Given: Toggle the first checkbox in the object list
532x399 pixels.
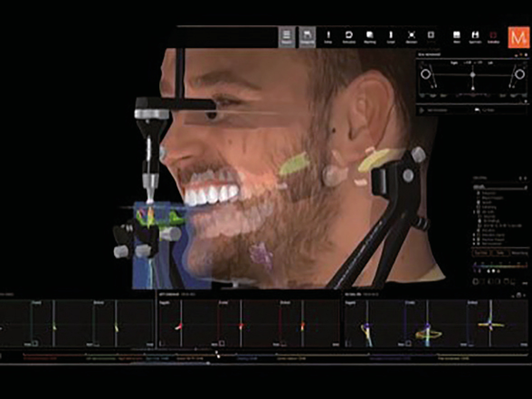Looking at the screenshot, I should (478, 194).
